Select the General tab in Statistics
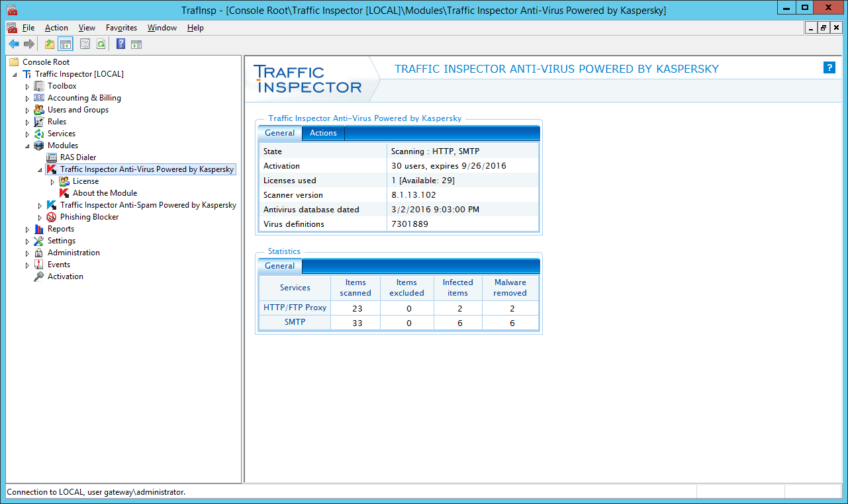The image size is (848, 504). [279, 266]
